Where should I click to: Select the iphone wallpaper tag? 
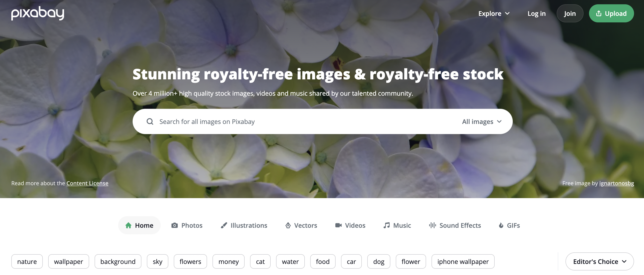[463, 261]
